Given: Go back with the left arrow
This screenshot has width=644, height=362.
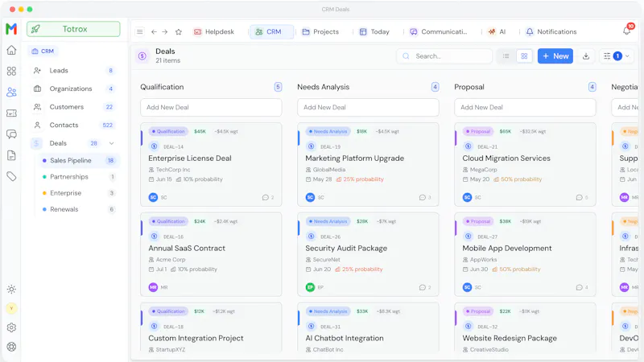Looking at the screenshot, I should [x=154, y=31].
